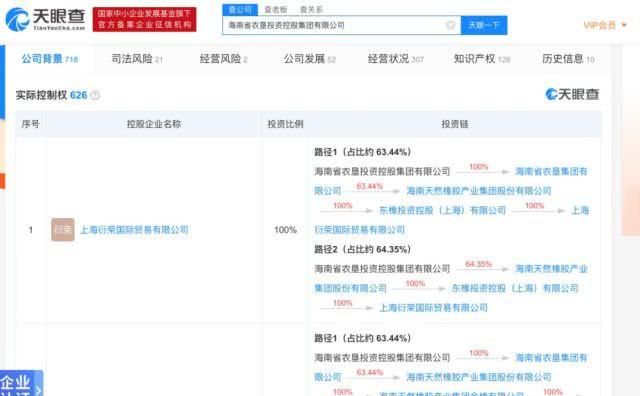The image size is (640, 396).
Task: Click the red 国家中小企业发展基金 badge
Action: pyautogui.click(x=144, y=19)
